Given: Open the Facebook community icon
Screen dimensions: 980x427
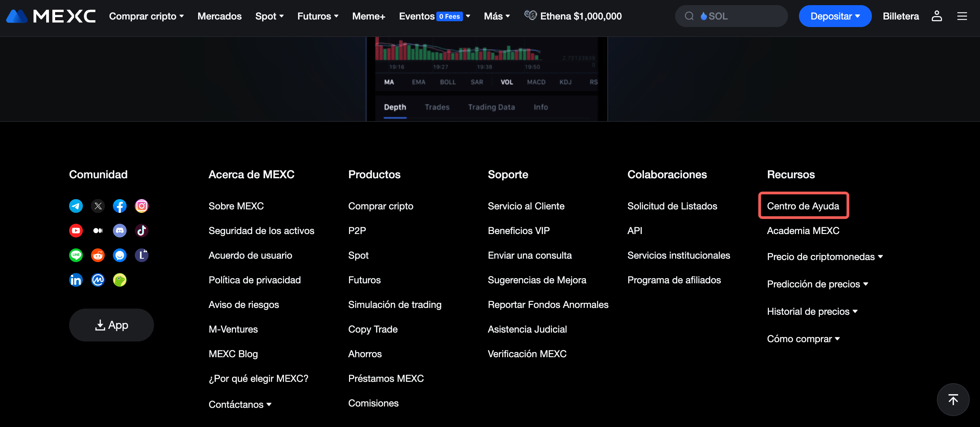Looking at the screenshot, I should (120, 206).
